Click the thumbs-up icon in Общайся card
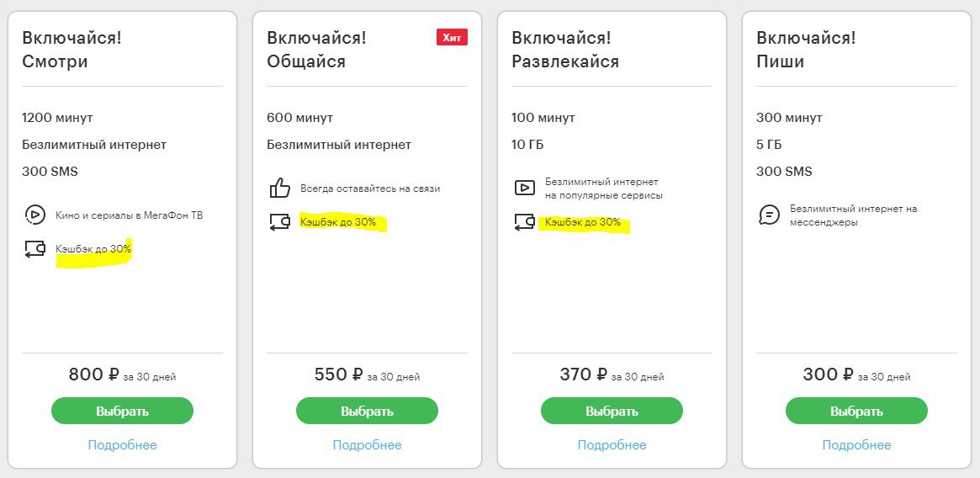 tap(280, 188)
